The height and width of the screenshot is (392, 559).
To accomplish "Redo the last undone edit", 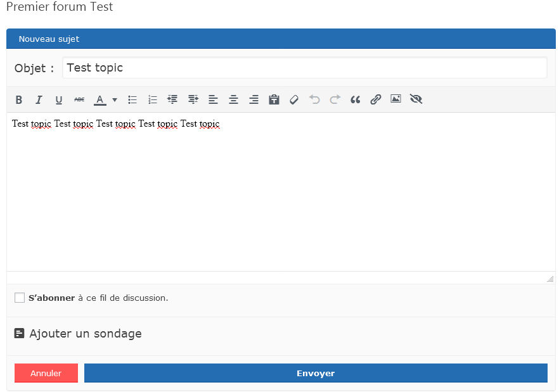I will 335,99.
